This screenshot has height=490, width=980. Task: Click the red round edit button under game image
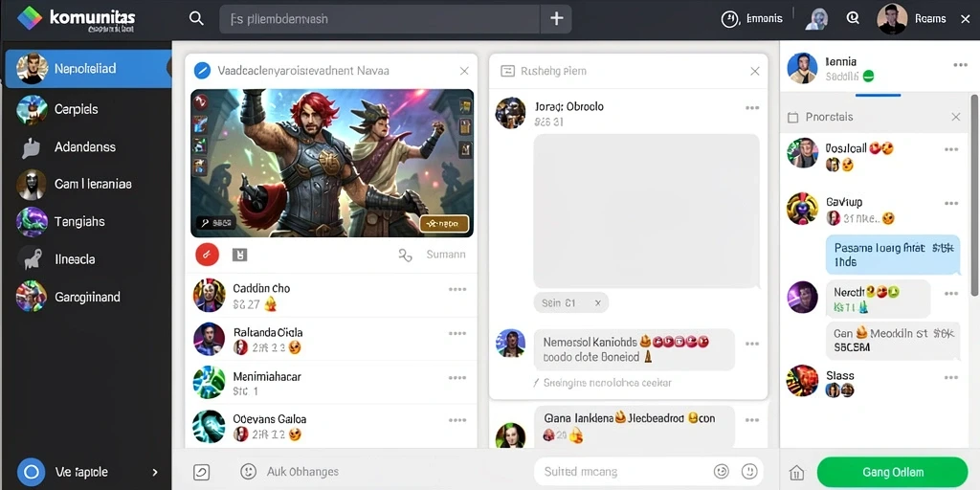pyautogui.click(x=207, y=255)
